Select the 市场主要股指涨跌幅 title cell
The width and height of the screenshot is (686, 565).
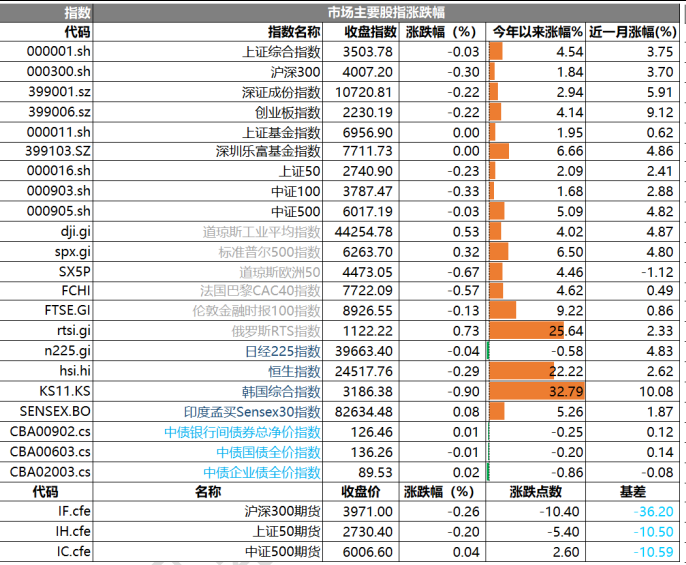pyautogui.click(x=386, y=13)
